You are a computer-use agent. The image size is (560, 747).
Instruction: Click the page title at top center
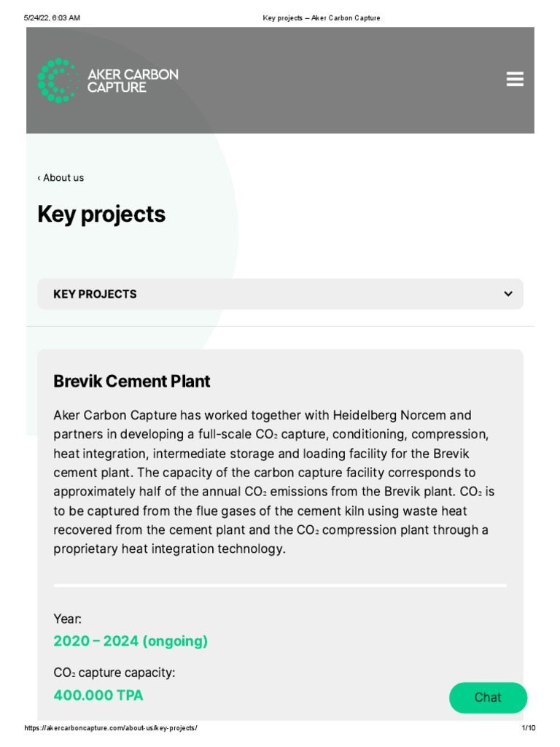coord(321,18)
